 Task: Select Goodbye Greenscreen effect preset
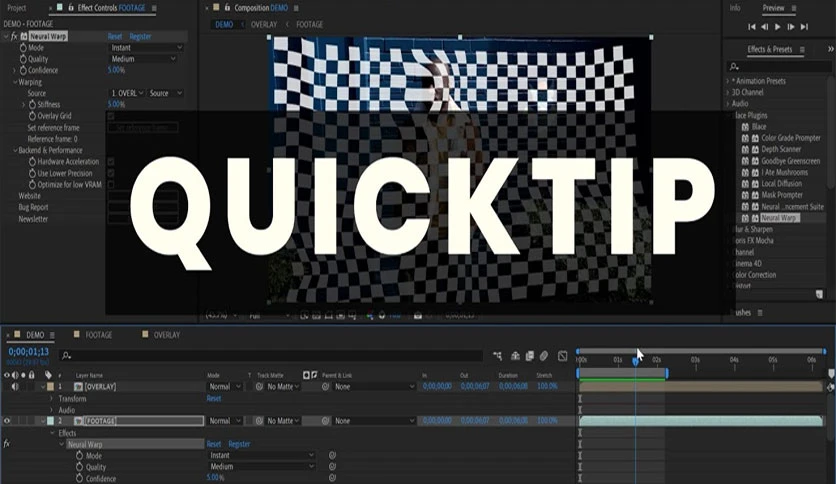pos(790,161)
